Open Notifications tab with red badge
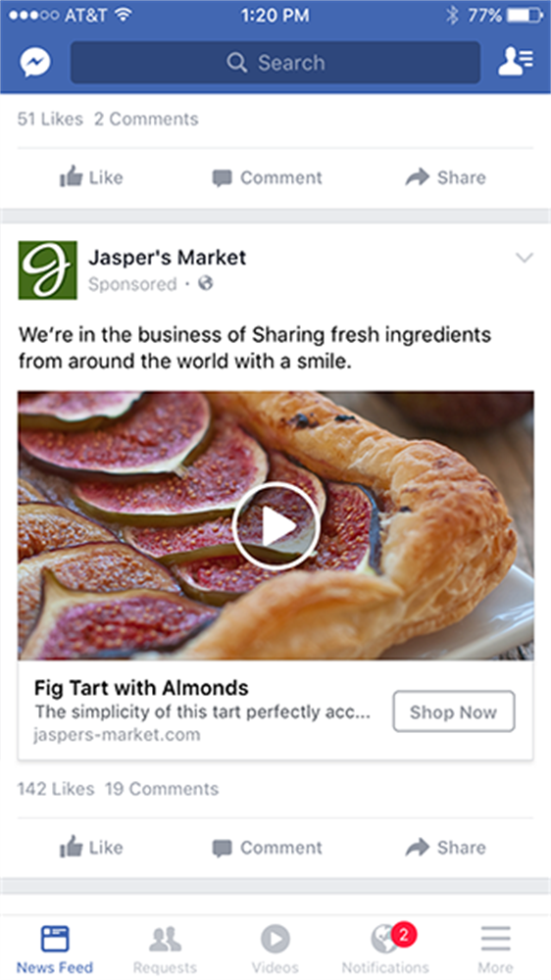This screenshot has width=551, height=980. pos(386,949)
